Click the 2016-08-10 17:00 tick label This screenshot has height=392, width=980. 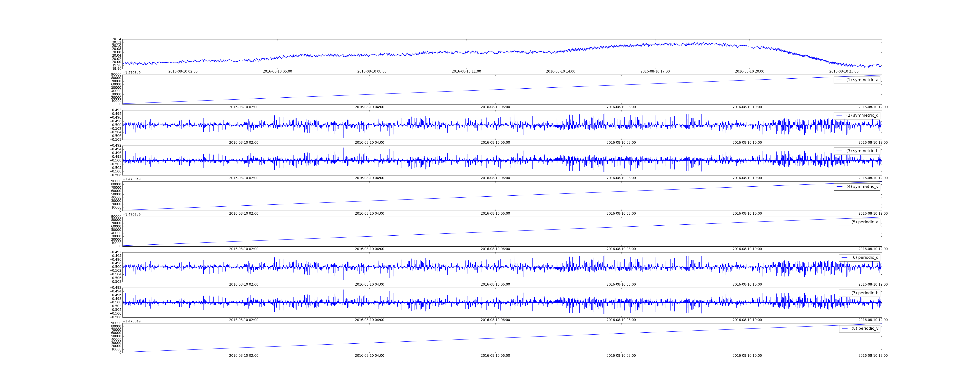point(655,72)
